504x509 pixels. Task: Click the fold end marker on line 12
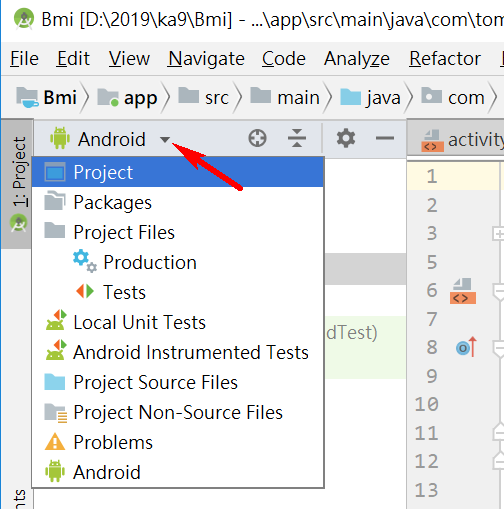click(498, 461)
